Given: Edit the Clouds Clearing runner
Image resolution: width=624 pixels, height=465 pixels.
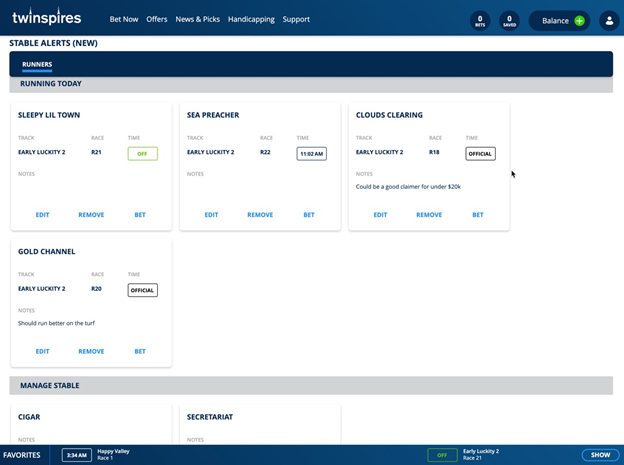Looking at the screenshot, I should [380, 215].
